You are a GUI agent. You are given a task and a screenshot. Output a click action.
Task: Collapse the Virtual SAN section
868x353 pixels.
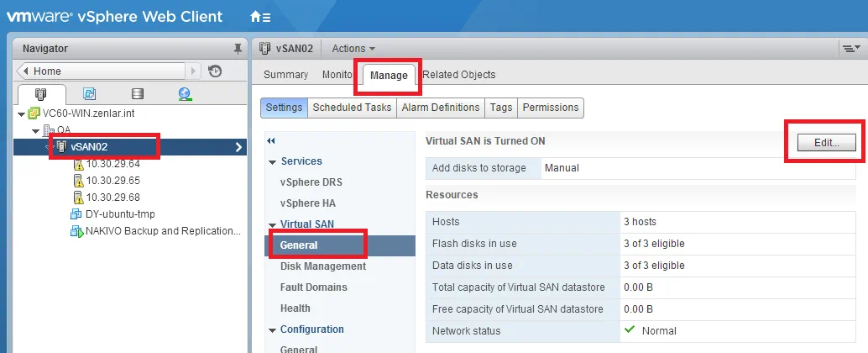click(x=272, y=224)
